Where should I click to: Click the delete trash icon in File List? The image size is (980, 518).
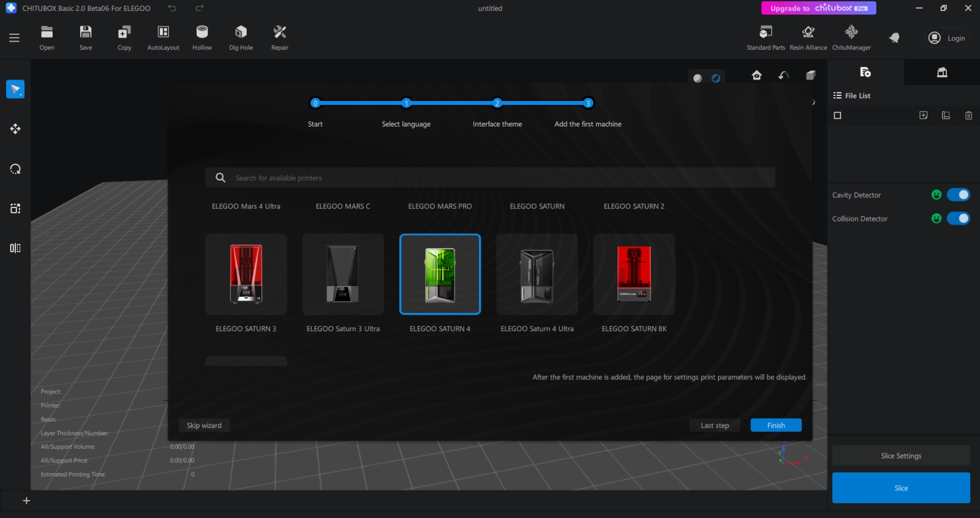pyautogui.click(x=968, y=115)
